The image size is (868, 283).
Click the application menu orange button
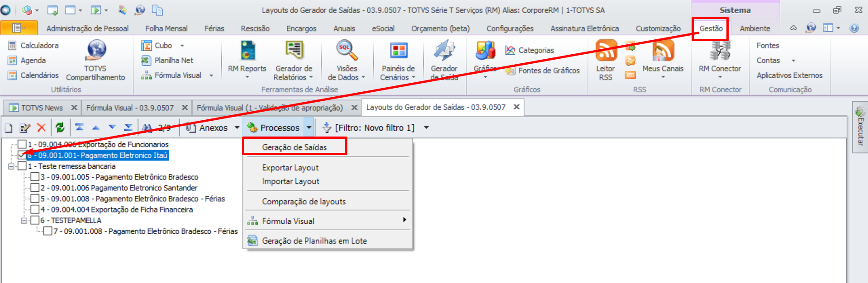[x=19, y=28]
